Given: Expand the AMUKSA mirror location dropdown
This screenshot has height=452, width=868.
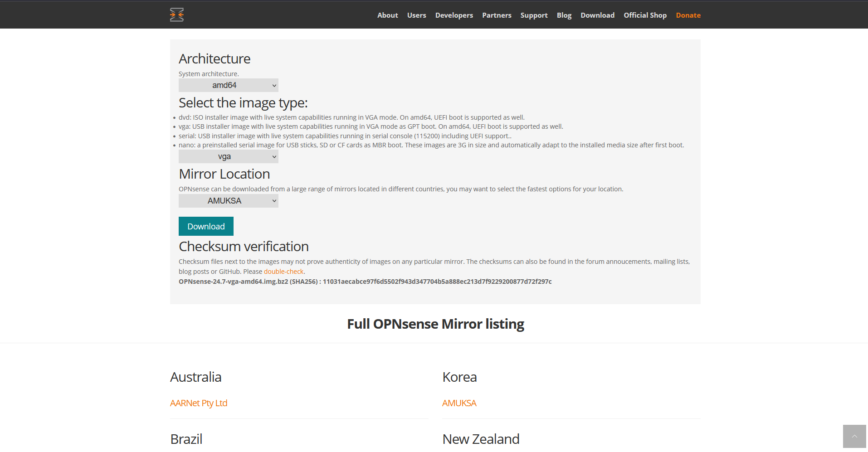Looking at the screenshot, I should (x=229, y=201).
